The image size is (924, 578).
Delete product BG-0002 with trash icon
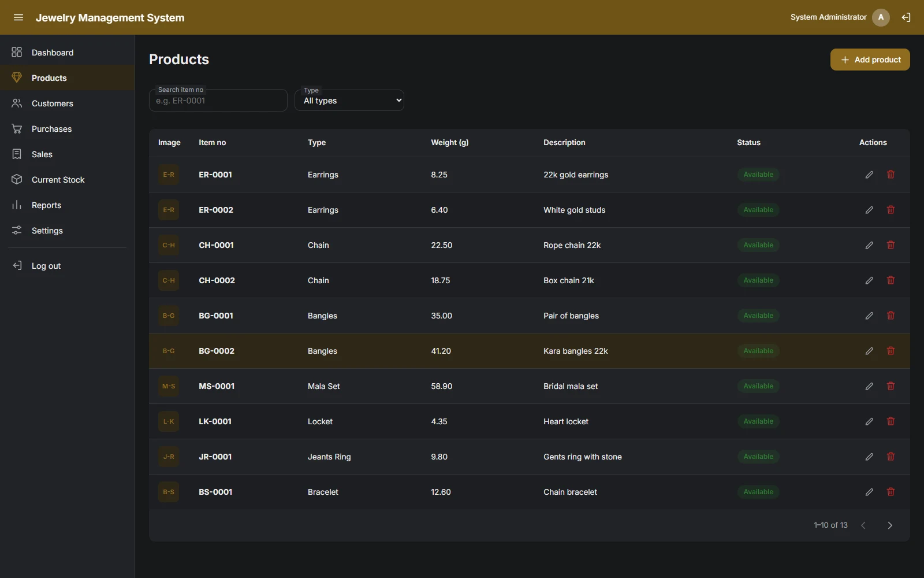pos(891,351)
